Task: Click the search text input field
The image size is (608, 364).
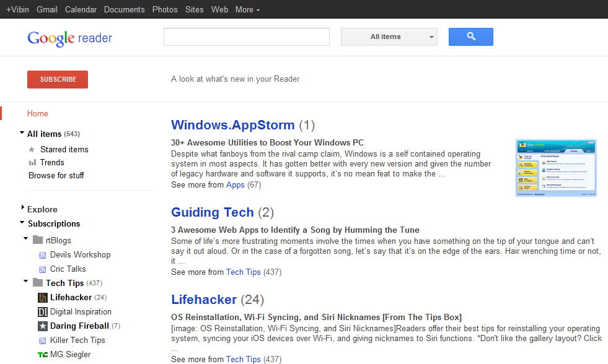Action: pyautogui.click(x=247, y=37)
